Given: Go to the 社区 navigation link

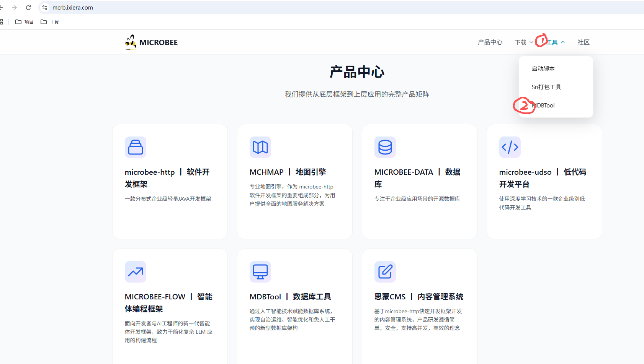Looking at the screenshot, I should coord(584,42).
